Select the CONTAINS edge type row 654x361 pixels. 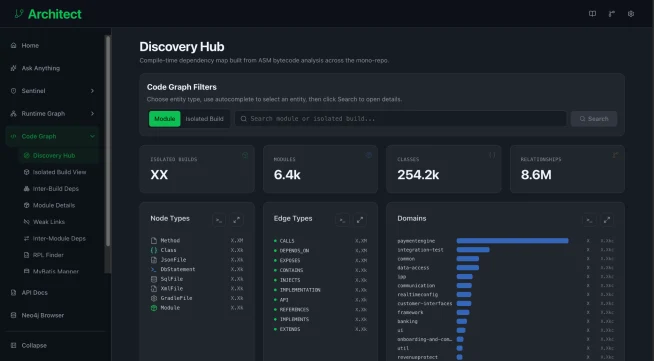320,270
